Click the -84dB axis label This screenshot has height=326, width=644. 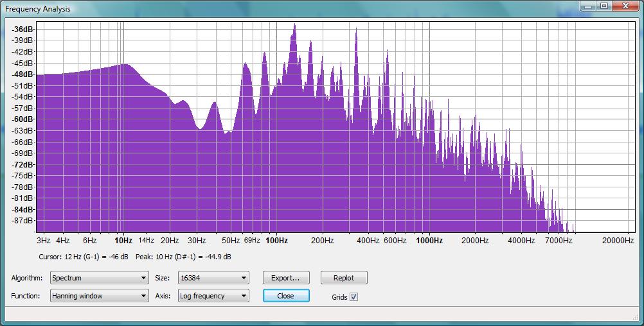coord(23,210)
